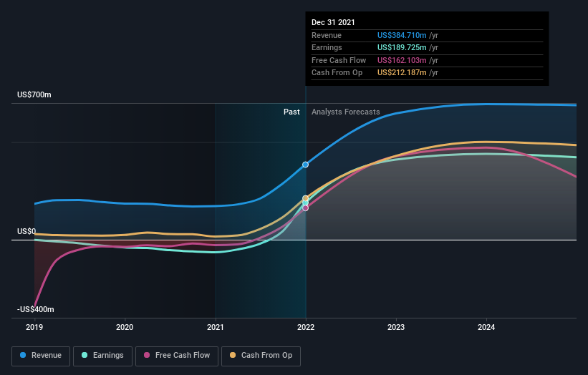Click the US$189.725m earnings value

coord(402,47)
